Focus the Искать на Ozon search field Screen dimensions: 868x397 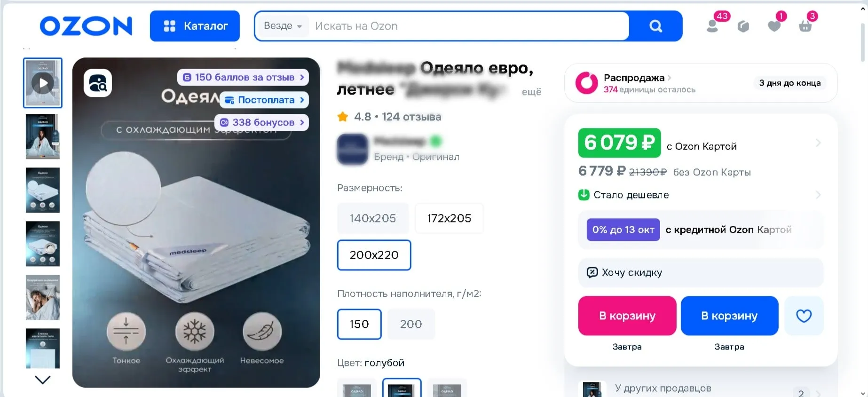(468, 26)
